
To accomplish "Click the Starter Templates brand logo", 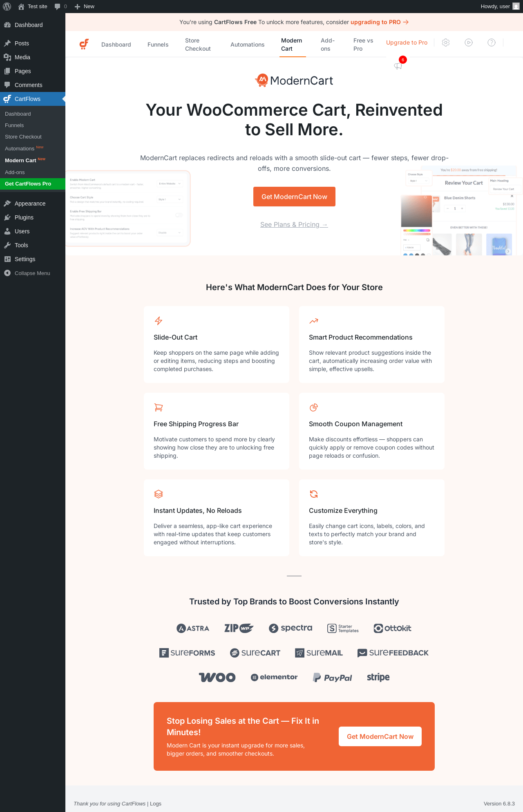I will 343,628.
